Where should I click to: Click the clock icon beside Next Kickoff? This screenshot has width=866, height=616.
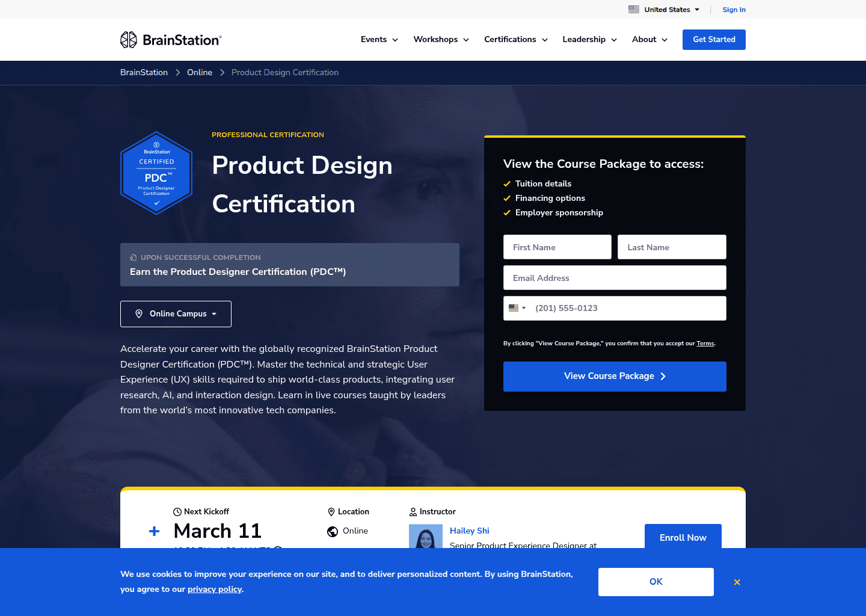pos(177,511)
